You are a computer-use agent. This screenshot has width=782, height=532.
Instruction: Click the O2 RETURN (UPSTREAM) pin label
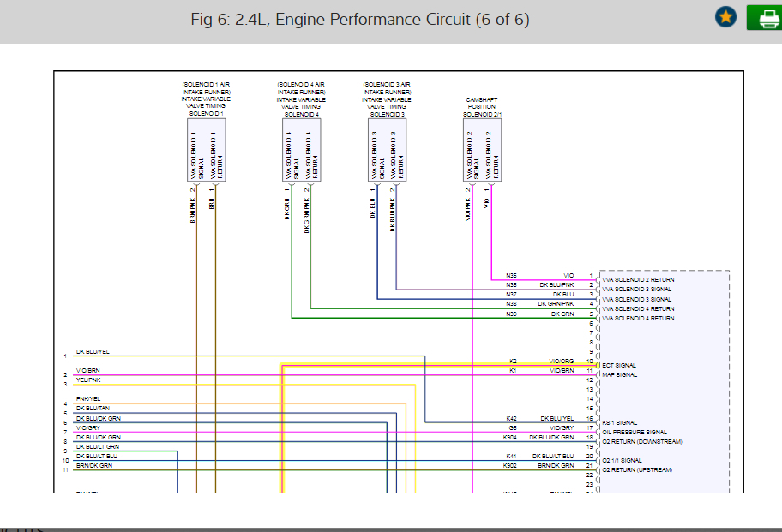click(637, 469)
